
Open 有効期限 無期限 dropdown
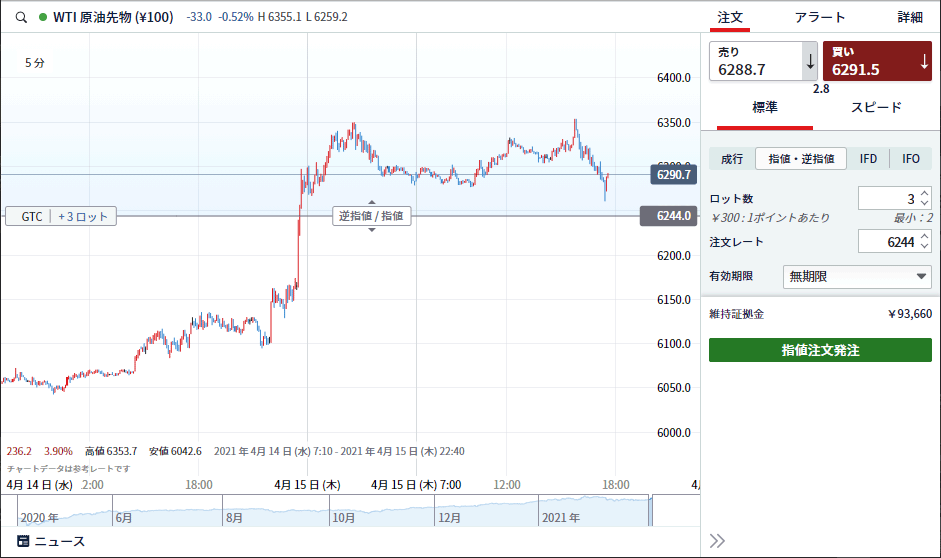[x=857, y=277]
